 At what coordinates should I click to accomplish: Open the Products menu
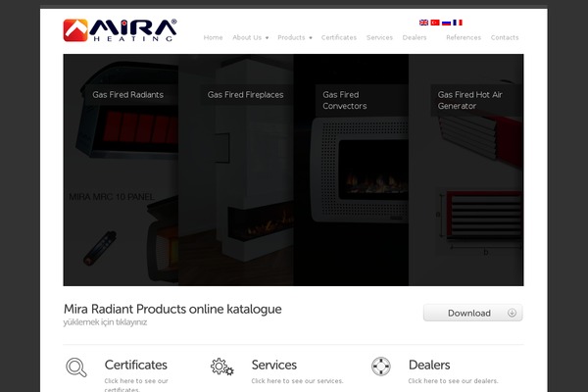[x=291, y=37]
